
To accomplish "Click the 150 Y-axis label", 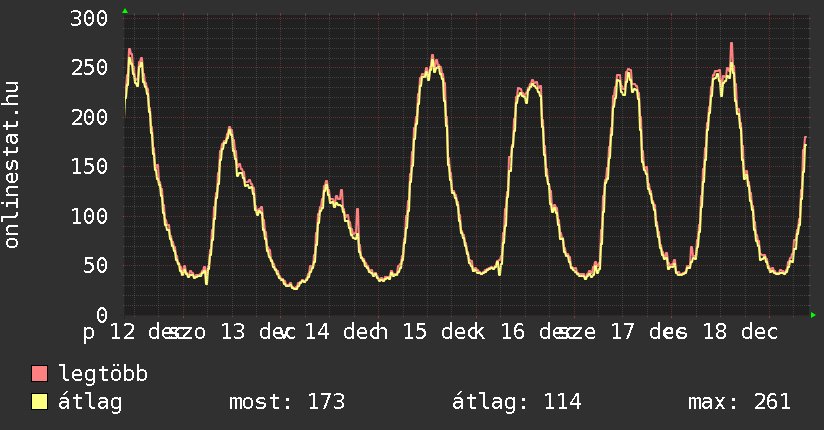I will pyautogui.click(x=90, y=166).
